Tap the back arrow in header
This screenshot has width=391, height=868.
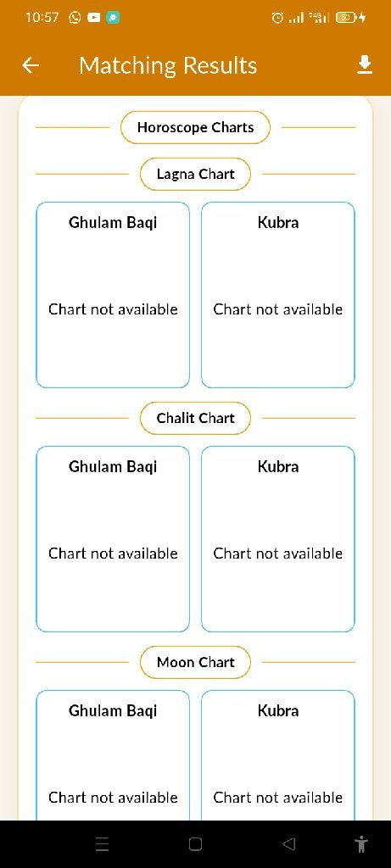click(x=31, y=66)
